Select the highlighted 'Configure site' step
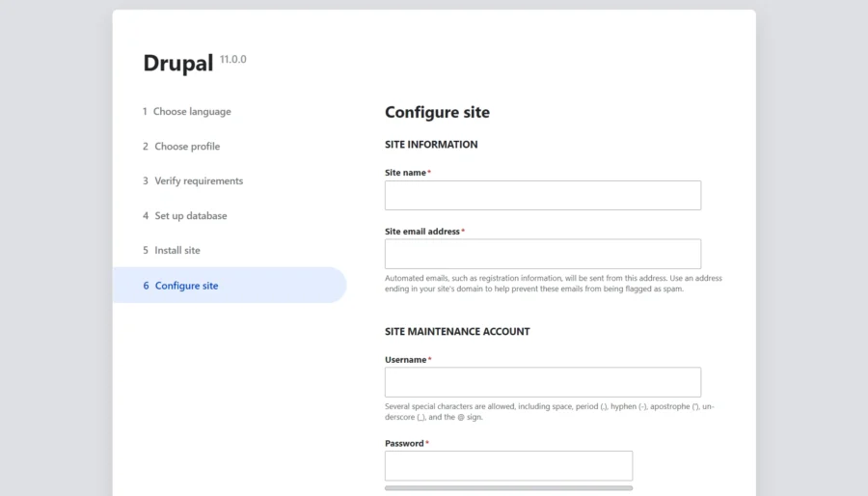Viewport: 868px width, 496px height. [230, 285]
